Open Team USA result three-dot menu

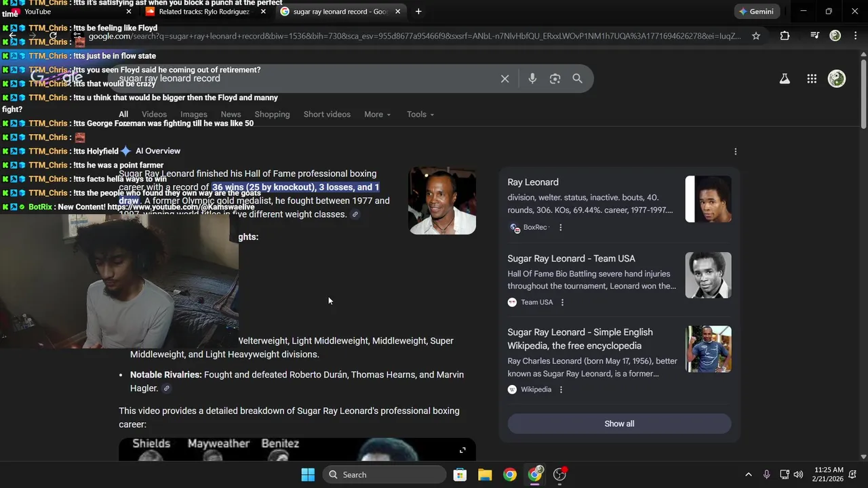click(562, 302)
